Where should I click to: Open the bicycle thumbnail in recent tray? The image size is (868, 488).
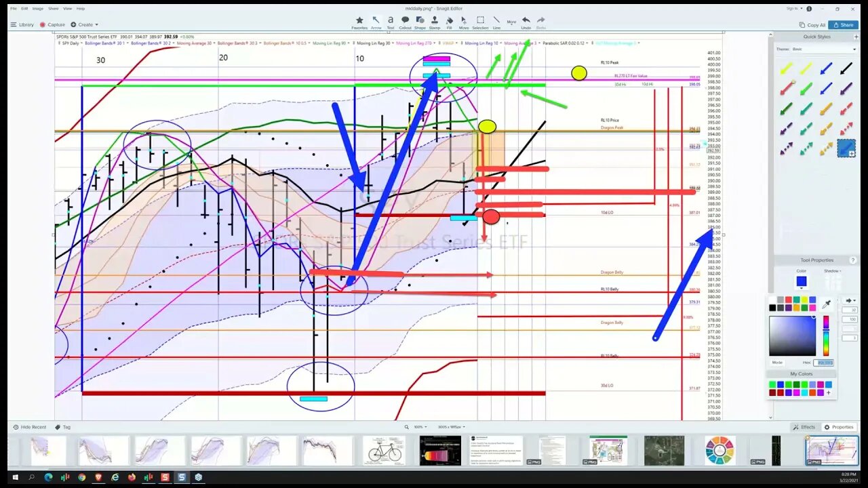point(384,451)
